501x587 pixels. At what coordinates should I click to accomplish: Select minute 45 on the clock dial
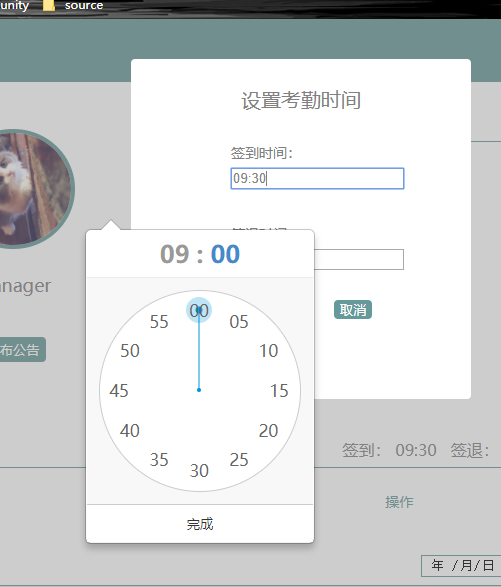(119, 391)
